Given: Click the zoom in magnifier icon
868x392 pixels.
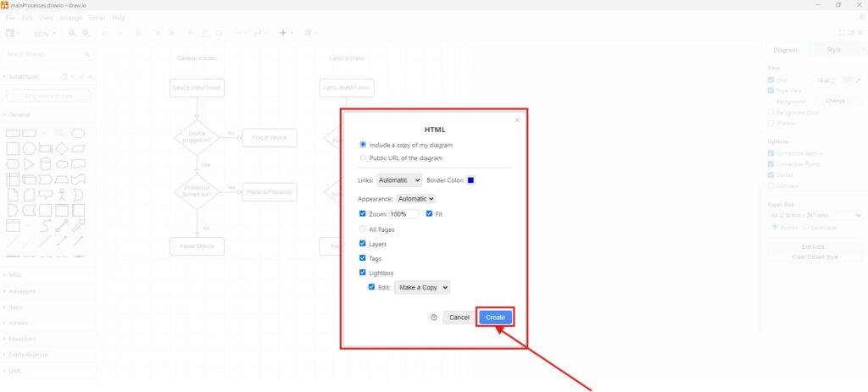Looking at the screenshot, I should (72, 33).
